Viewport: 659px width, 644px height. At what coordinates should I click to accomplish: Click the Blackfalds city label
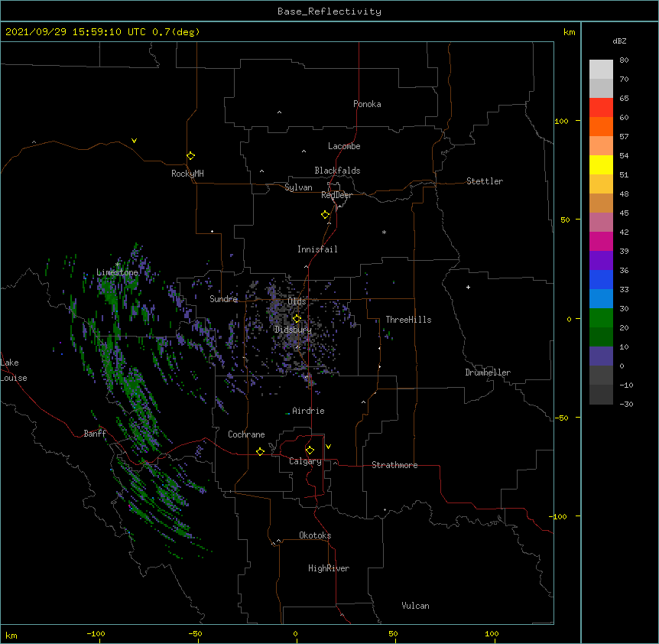[x=337, y=171]
